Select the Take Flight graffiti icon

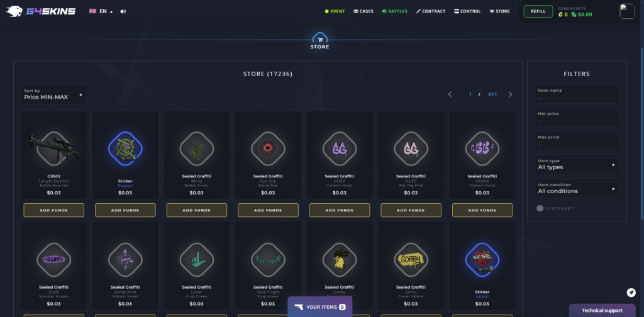(268, 260)
